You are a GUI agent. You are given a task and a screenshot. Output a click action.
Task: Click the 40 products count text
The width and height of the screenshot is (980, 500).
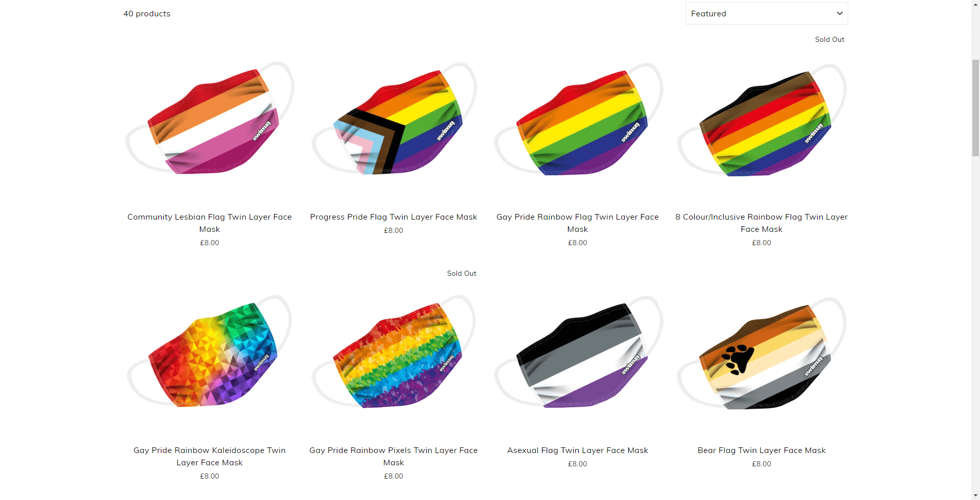(x=147, y=13)
